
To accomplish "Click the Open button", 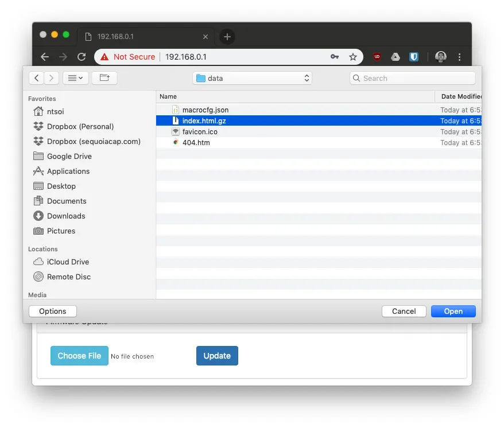I will pyautogui.click(x=453, y=311).
